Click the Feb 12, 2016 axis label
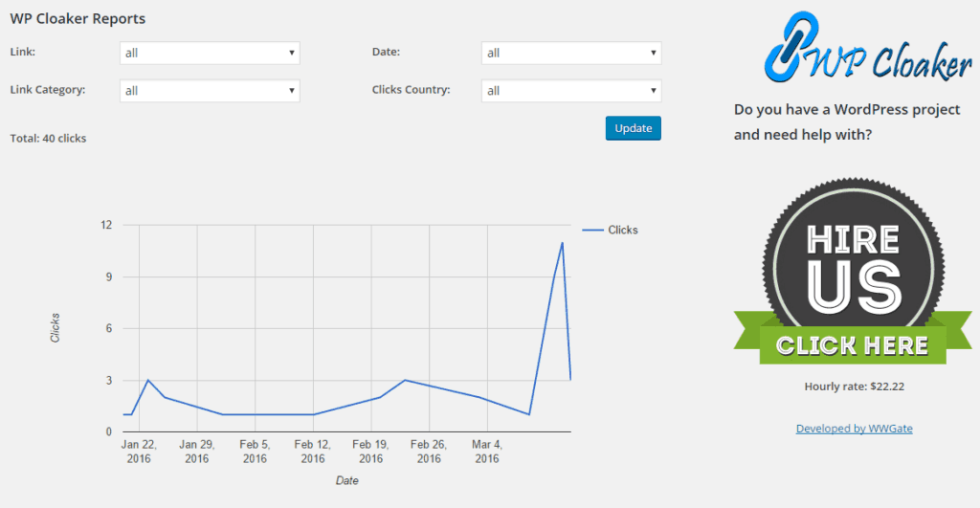Screen dimensions: 980x508 (313, 452)
